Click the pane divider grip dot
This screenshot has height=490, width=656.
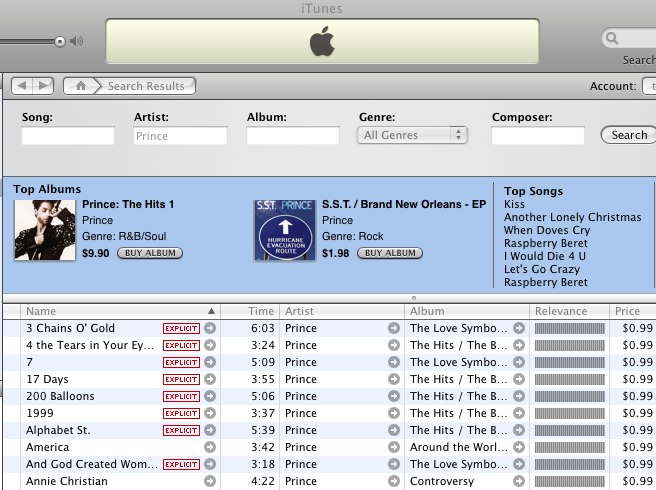414,298
